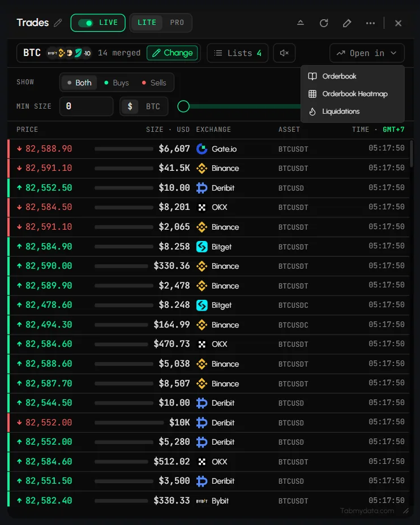Select the price 82,587.70 cell
420x525 pixels.
coord(49,384)
